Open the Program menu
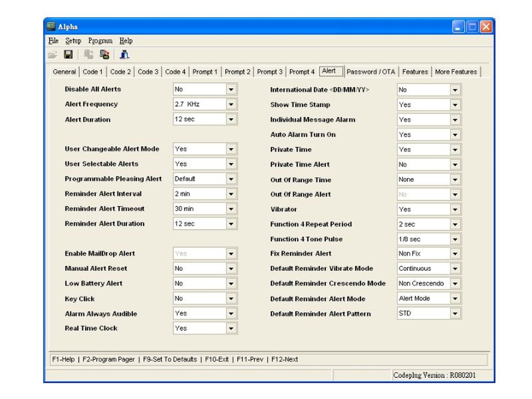The image size is (532, 399). (100, 41)
